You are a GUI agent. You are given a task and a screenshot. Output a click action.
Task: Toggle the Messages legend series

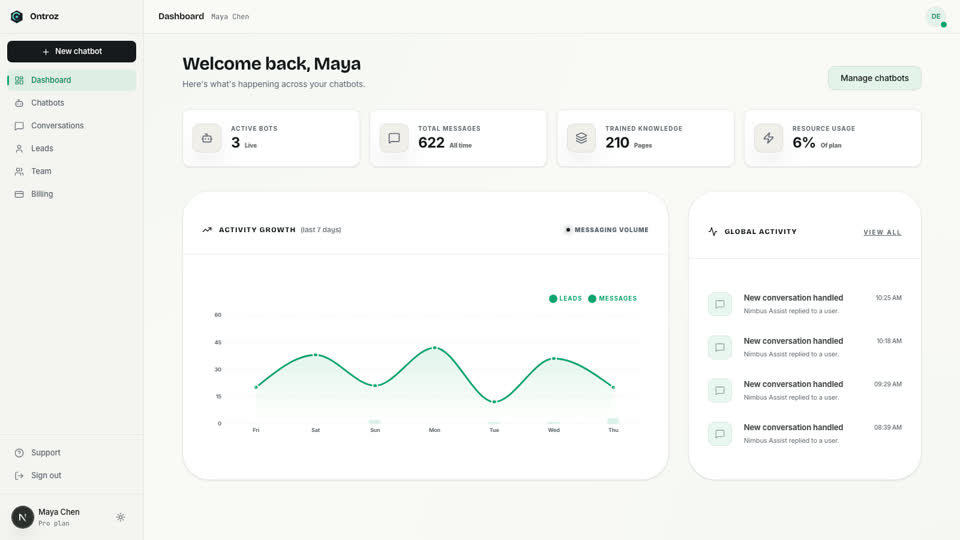[x=612, y=299]
